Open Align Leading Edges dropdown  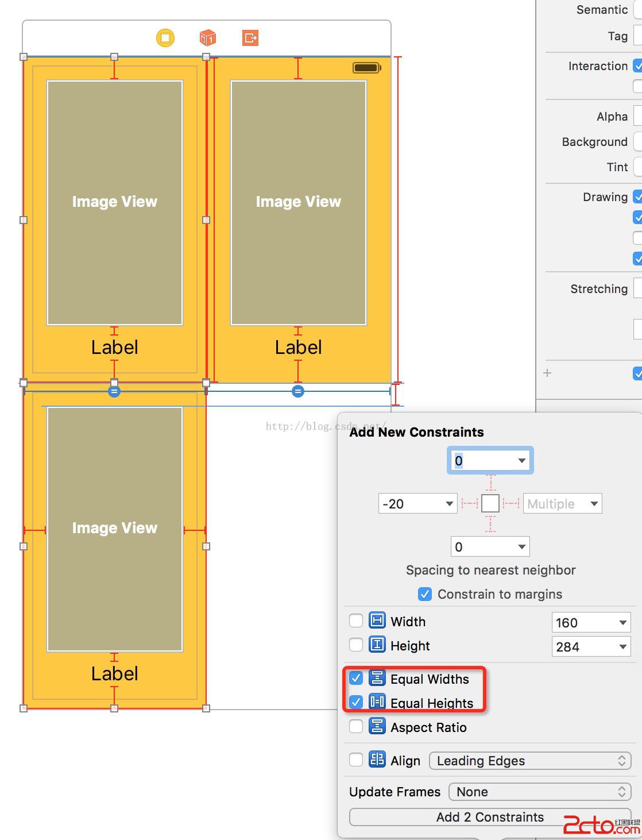pyautogui.click(x=530, y=761)
